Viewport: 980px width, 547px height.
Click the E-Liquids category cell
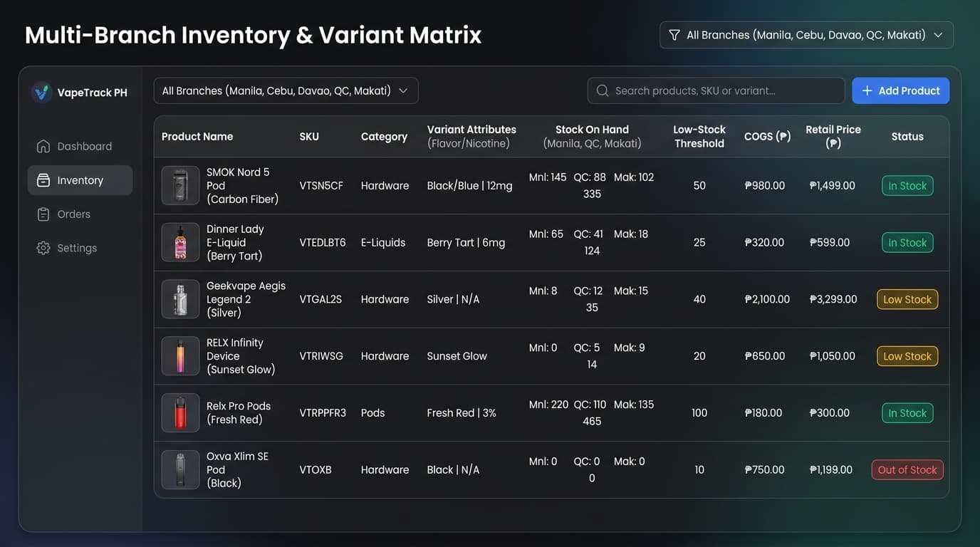click(383, 243)
